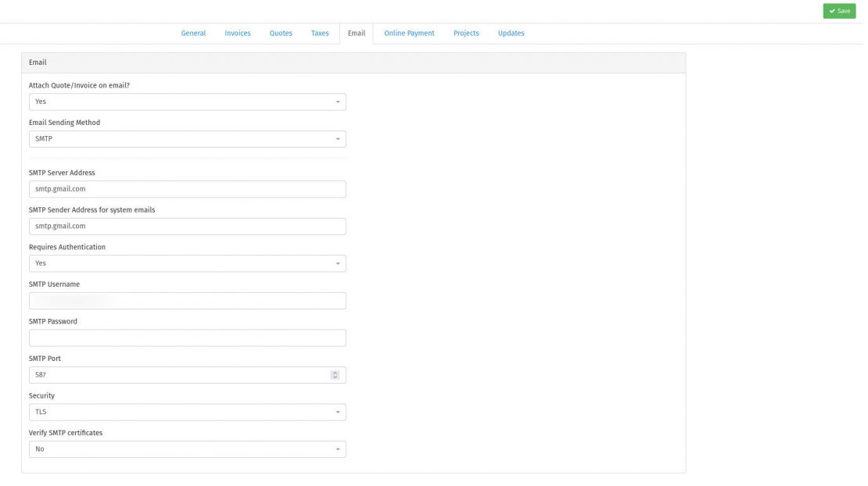868x486 pixels.
Task: Switch to the Updates tab
Action: pyautogui.click(x=511, y=33)
